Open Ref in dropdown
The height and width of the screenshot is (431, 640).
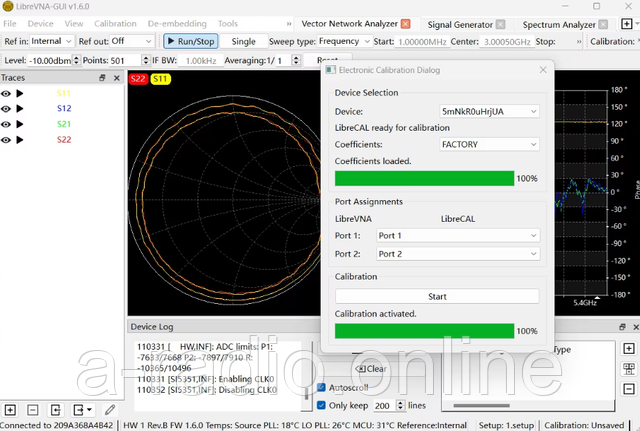point(52,41)
